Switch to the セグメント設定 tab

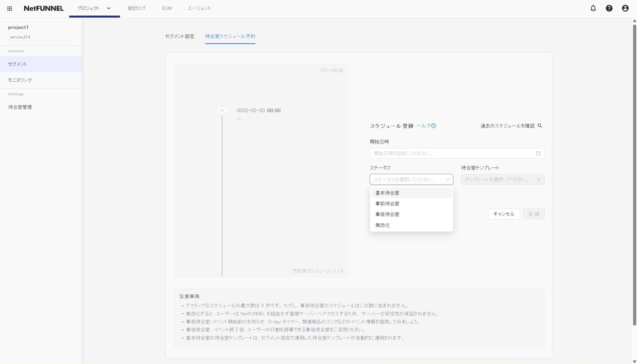click(x=179, y=37)
